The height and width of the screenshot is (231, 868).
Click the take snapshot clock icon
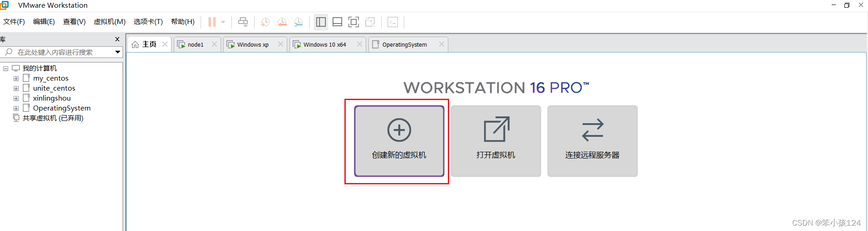coord(265,22)
